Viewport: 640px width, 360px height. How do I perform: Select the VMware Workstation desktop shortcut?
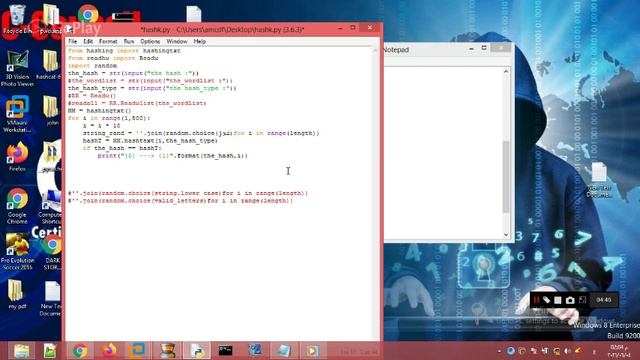tap(17, 114)
